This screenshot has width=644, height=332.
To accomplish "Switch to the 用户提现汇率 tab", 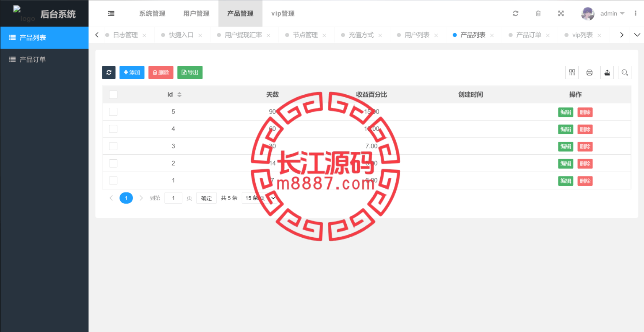I will pos(243,35).
